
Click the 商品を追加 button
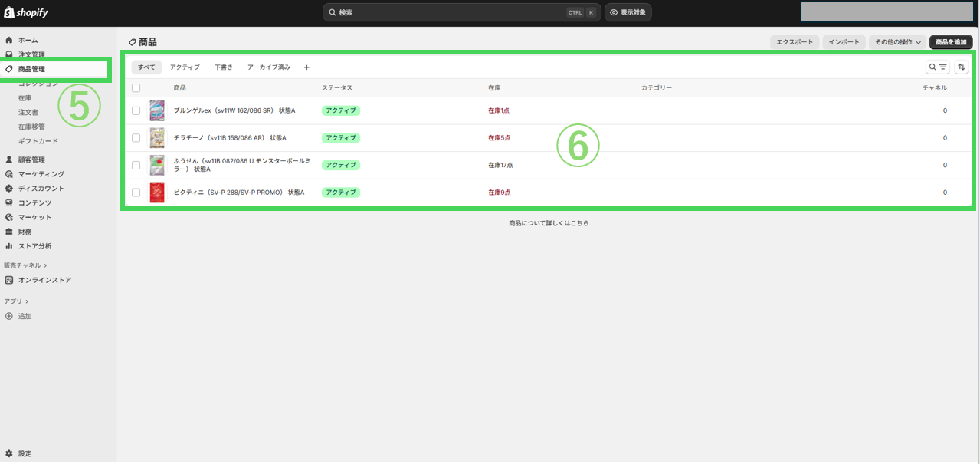pos(951,42)
